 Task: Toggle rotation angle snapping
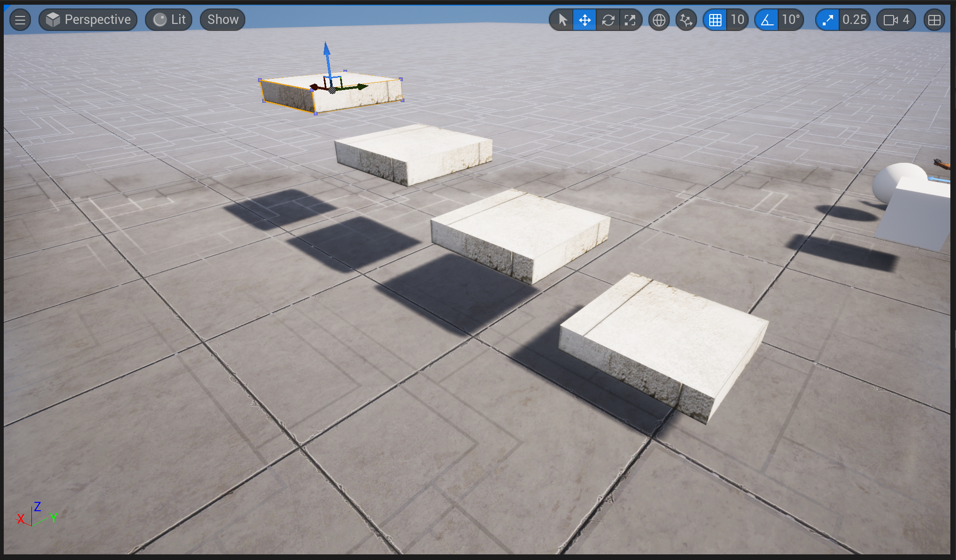tap(767, 20)
